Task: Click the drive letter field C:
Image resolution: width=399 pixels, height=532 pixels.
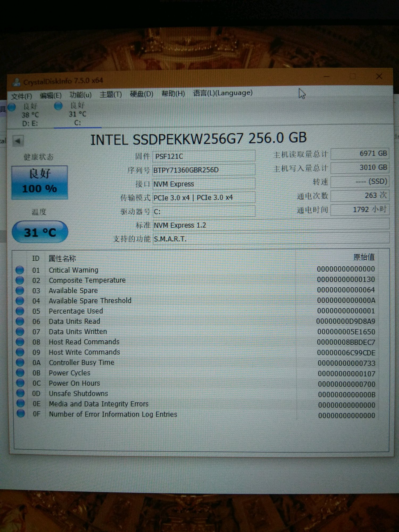Action: [204, 211]
